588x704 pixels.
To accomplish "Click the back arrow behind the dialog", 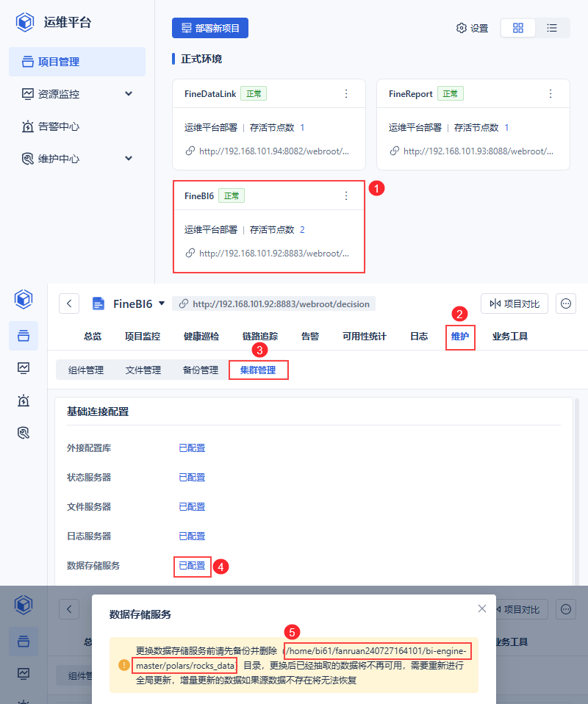I will (x=69, y=609).
